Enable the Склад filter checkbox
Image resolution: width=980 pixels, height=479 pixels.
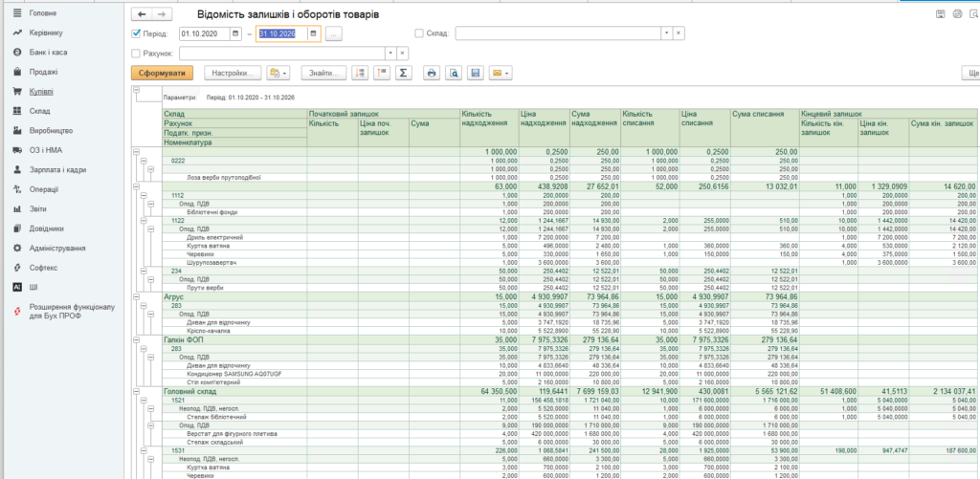(x=419, y=33)
